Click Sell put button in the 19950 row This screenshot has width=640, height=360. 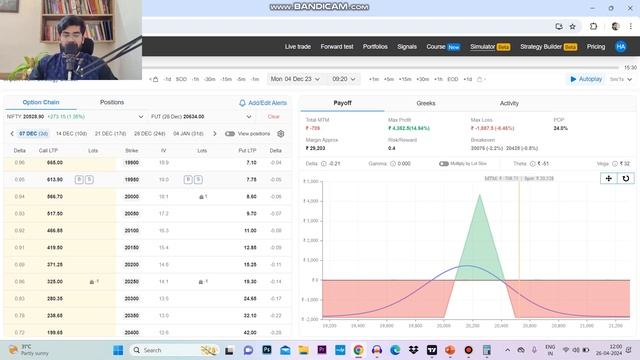coord(198,180)
